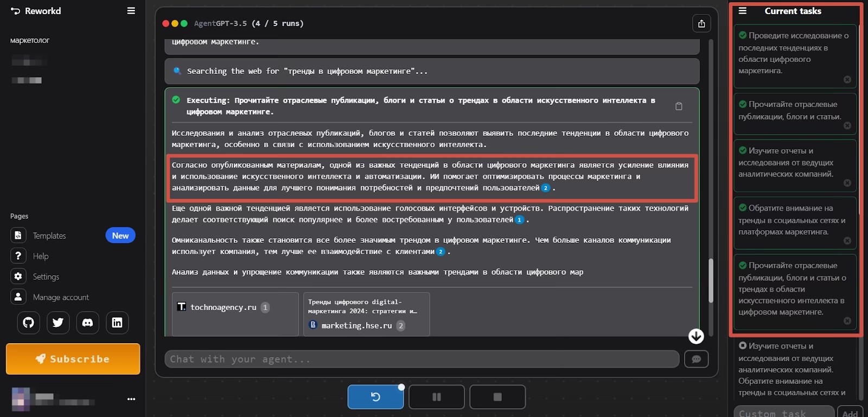This screenshot has width=868, height=417.
Task: Remove completed 'Изучите отчеты и исследования' task
Action: point(847,183)
